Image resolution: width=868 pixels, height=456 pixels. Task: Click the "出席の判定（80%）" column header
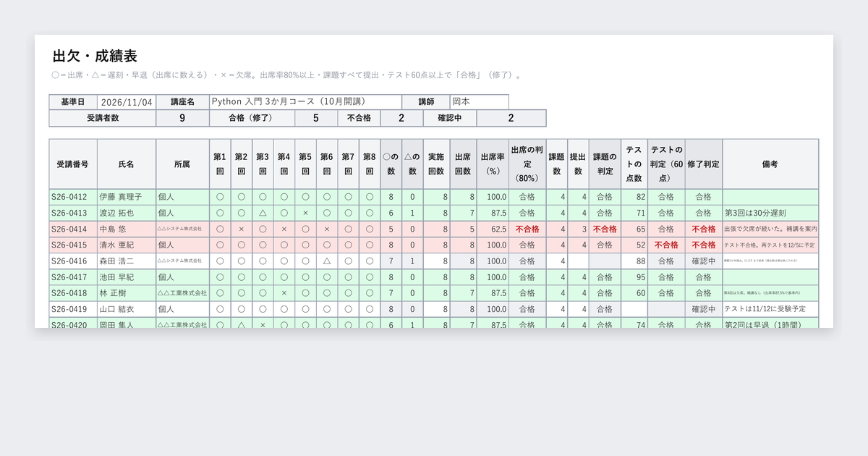527,164
